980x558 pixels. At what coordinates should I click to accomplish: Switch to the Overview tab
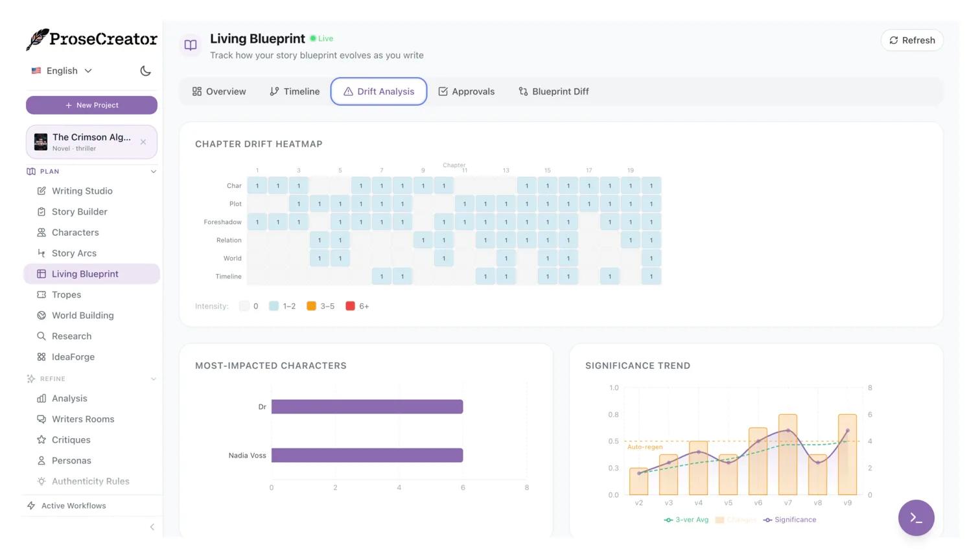coord(219,91)
